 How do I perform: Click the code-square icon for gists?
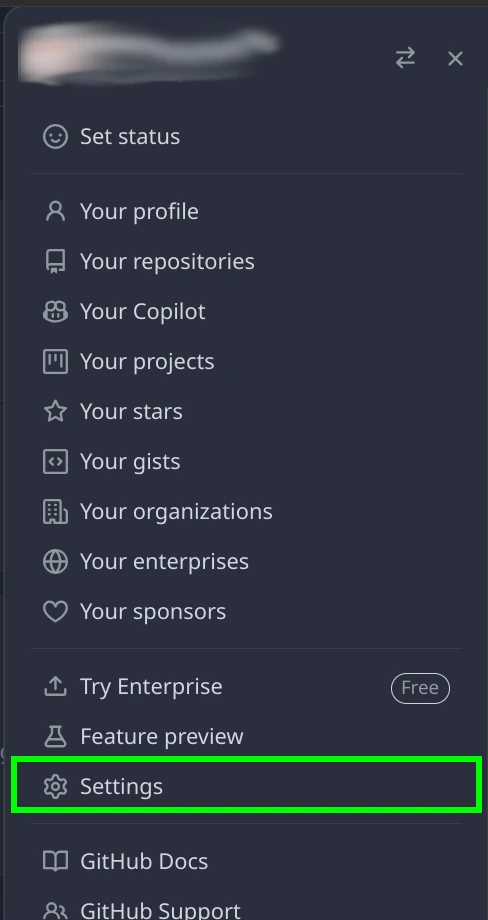click(55, 462)
